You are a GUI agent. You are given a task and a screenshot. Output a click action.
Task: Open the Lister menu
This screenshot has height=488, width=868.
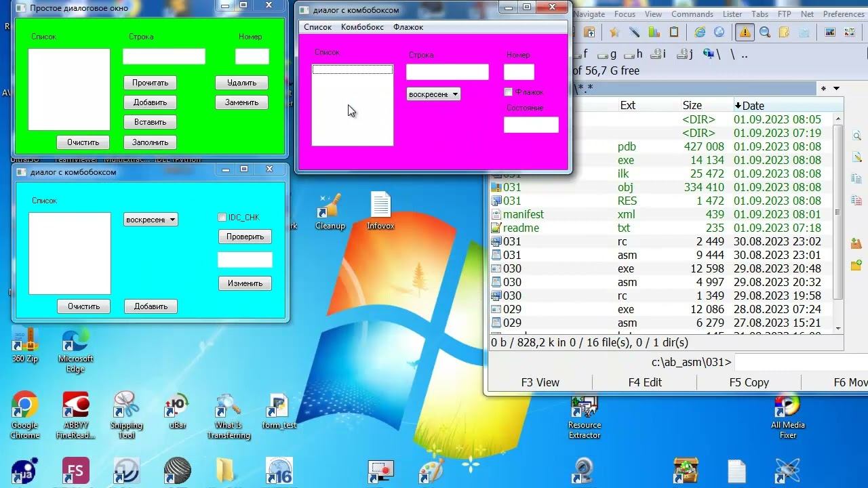[x=732, y=14]
